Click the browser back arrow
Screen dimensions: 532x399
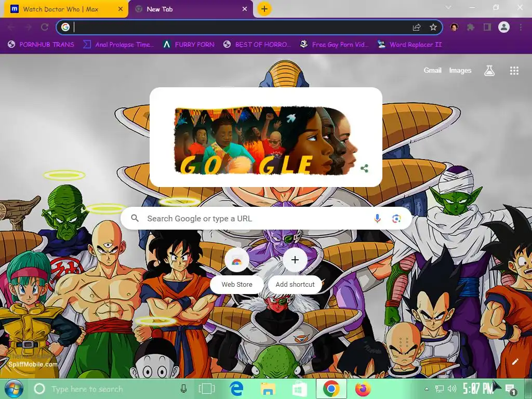pos(11,27)
